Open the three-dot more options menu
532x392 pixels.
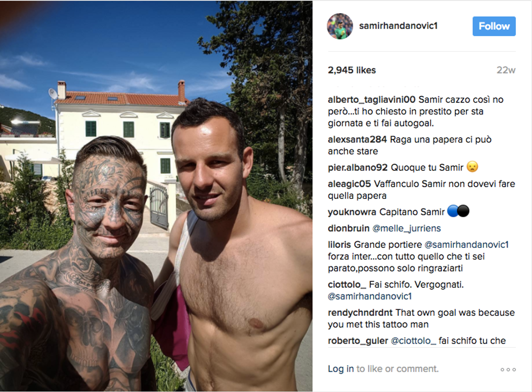coord(508,369)
